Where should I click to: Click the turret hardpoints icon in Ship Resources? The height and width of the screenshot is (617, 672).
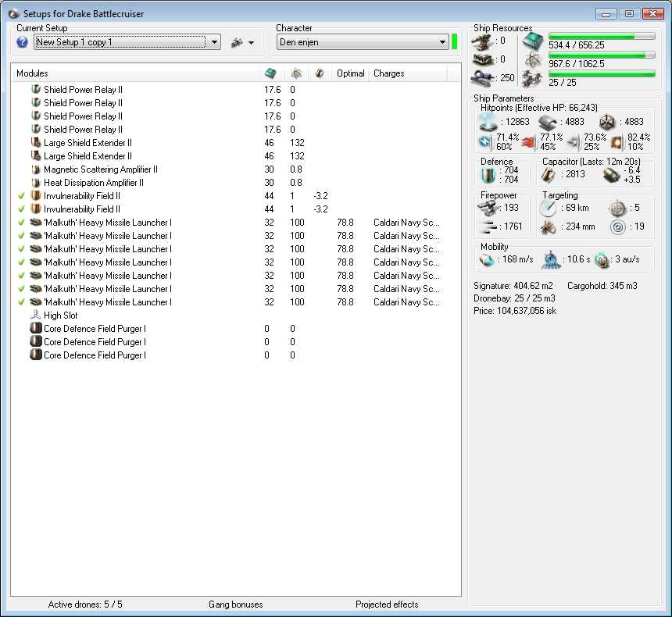point(483,42)
